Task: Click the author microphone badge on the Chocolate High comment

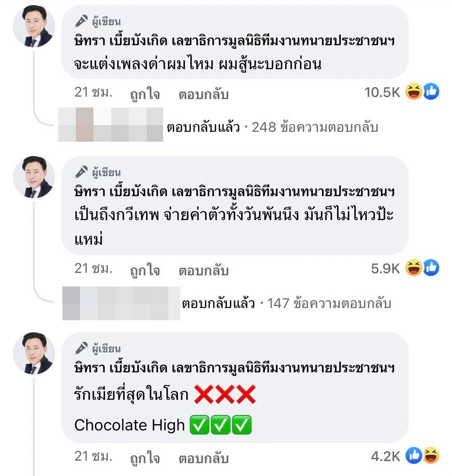Action: (x=81, y=348)
